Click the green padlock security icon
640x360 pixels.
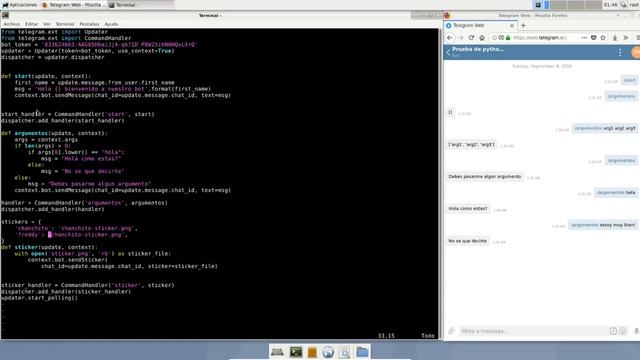(x=508, y=38)
